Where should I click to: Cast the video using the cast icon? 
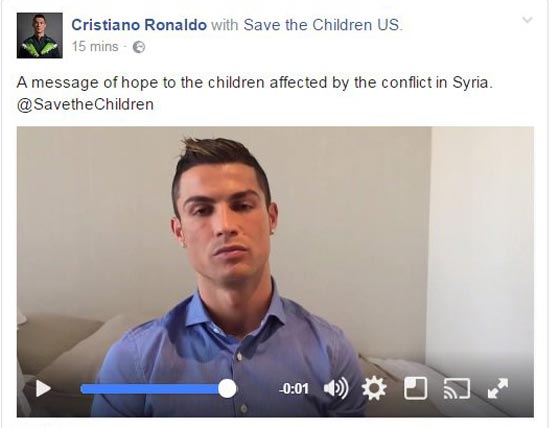pyautogui.click(x=457, y=388)
